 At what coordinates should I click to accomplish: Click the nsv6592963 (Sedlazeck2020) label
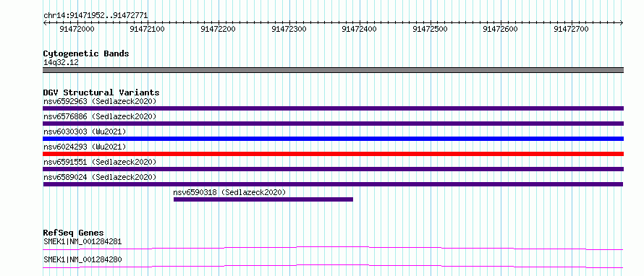(100, 101)
